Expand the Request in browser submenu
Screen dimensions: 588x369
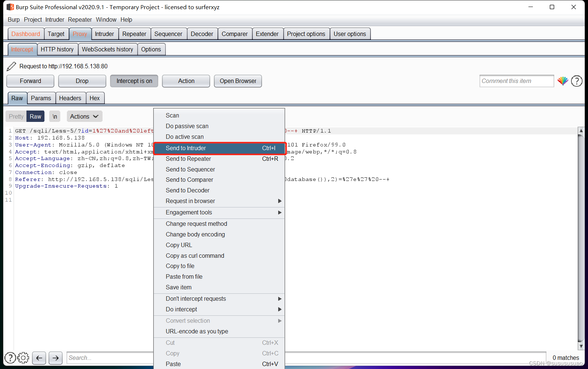pyautogui.click(x=219, y=201)
